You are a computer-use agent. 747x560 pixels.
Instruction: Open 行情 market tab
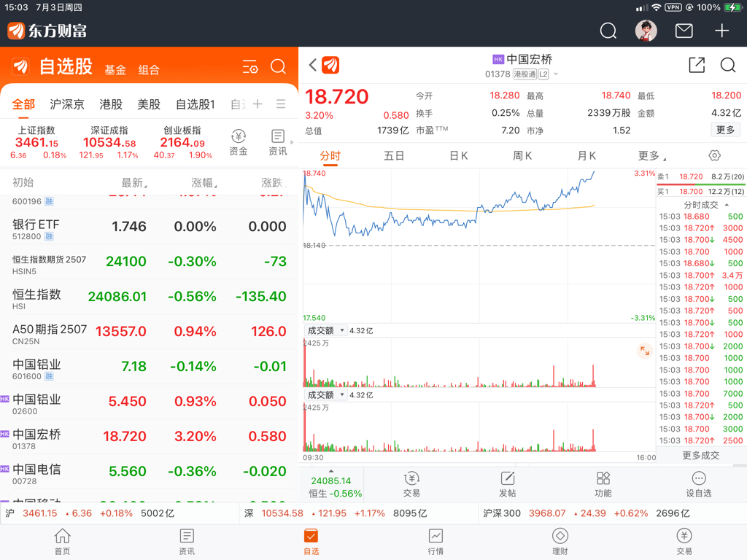[436, 542]
